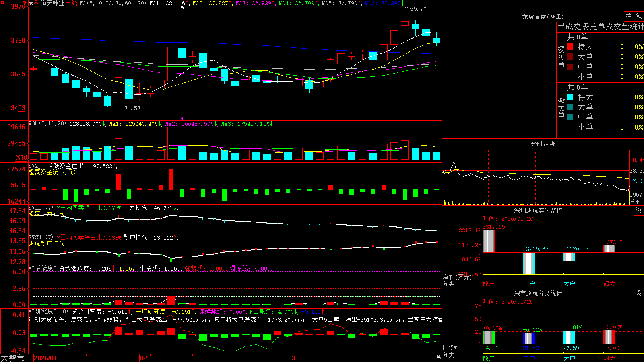Click the MA1: 38.416 value
Screen dimensions: 644x362
pos(168,3)
